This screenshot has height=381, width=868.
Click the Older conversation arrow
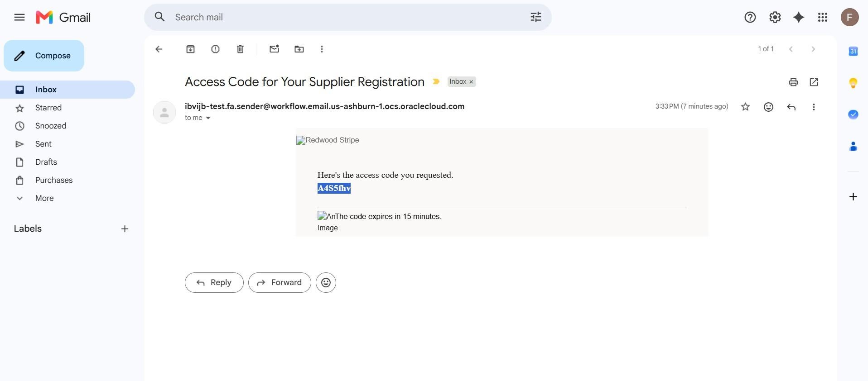tap(813, 49)
